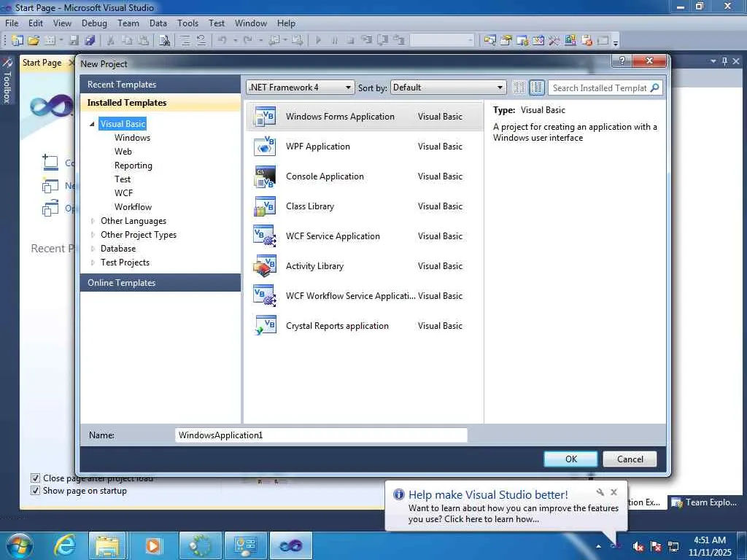The width and height of the screenshot is (747, 560).
Task: Open Solution Explorer from the toolbar
Action: pos(489,41)
